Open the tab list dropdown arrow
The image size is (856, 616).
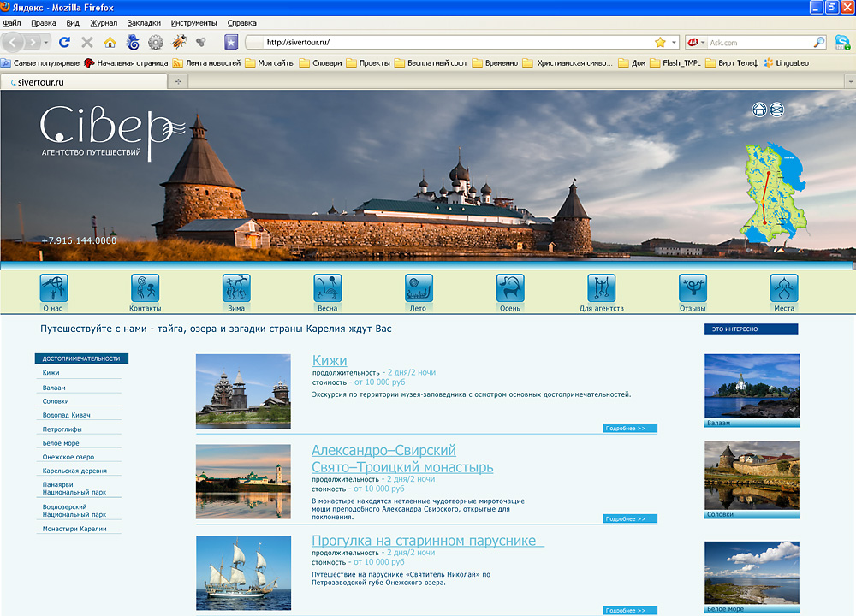[850, 82]
